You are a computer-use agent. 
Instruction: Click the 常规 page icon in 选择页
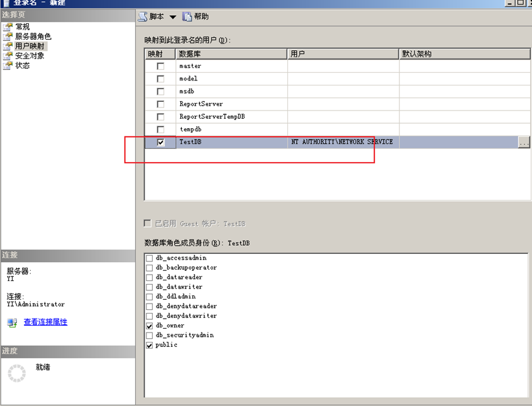[8, 27]
